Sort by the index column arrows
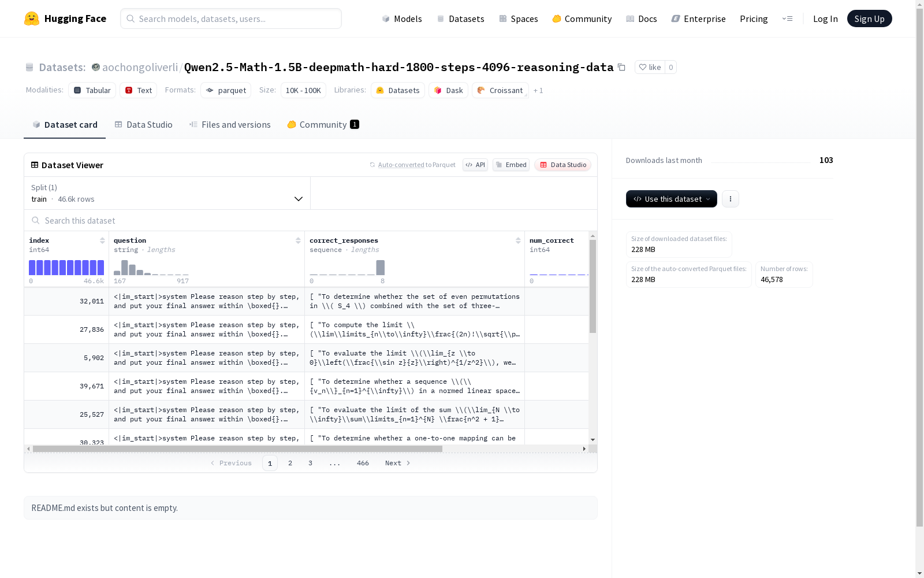Image resolution: width=924 pixels, height=578 pixels. click(x=102, y=240)
